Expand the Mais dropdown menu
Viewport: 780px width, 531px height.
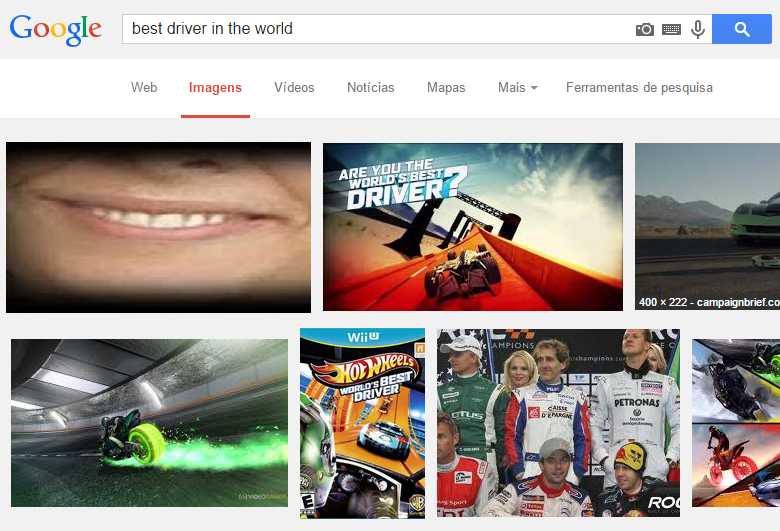517,88
